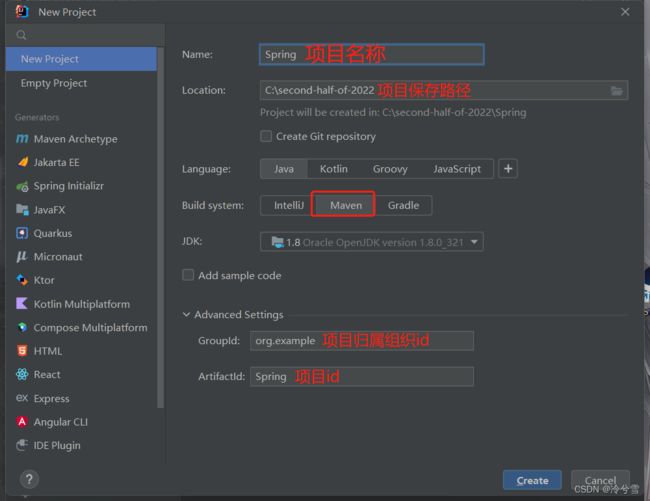The image size is (650, 501).
Task: Select Gradle as build system
Action: [404, 205]
